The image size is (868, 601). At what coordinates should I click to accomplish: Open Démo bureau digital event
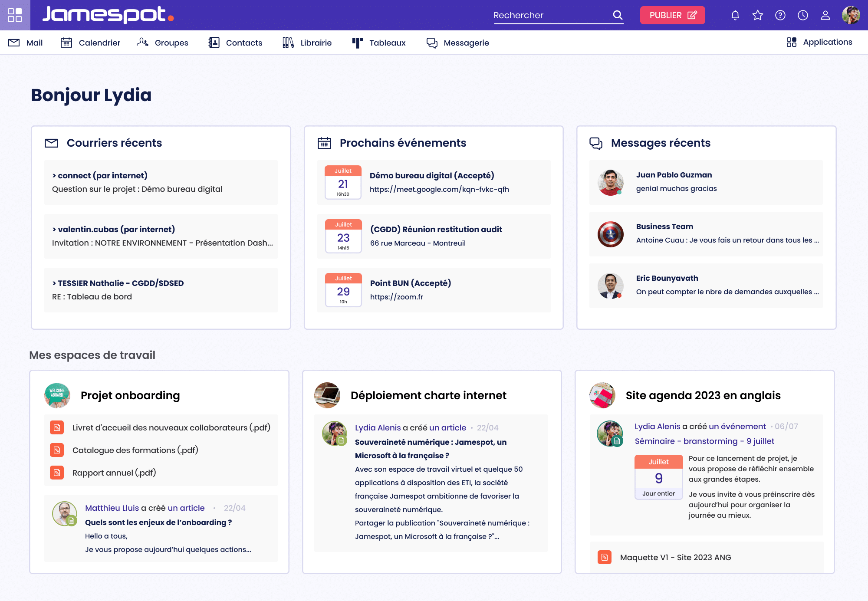[x=432, y=175]
